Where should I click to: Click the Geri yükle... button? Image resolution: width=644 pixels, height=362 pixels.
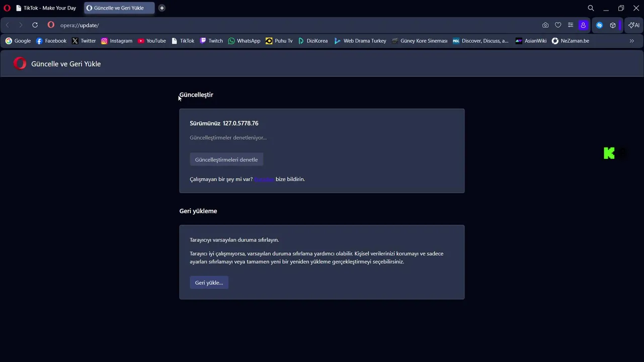209,283
